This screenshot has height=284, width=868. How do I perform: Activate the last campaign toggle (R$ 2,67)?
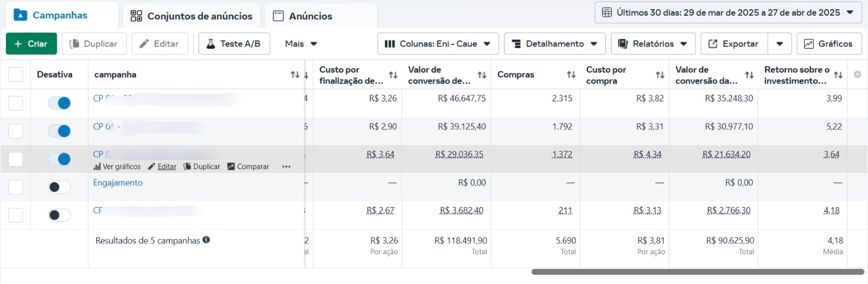click(59, 215)
